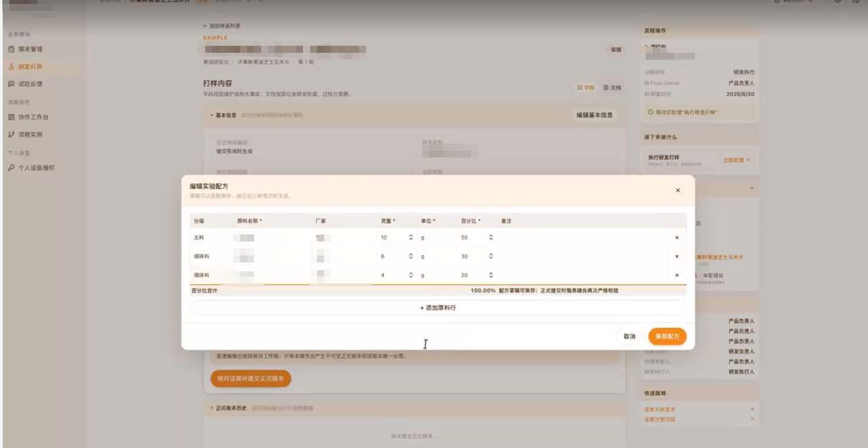This screenshot has width=868, height=448.
Task: Add a new row via 添加原料行
Action: [438, 308]
